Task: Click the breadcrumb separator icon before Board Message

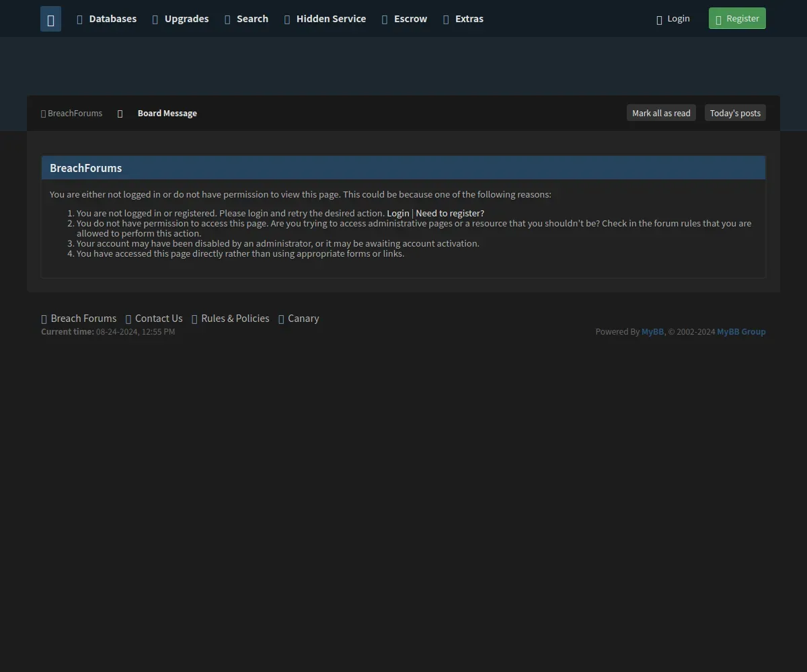Action: [120, 114]
